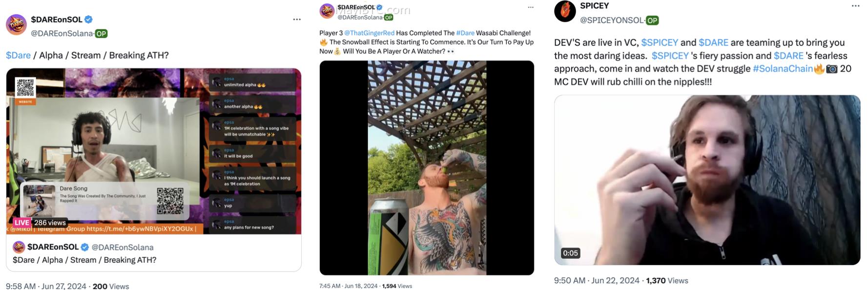The image size is (868, 290).
Task: Click the #SolanaChain hashtag
Action: click(783, 69)
